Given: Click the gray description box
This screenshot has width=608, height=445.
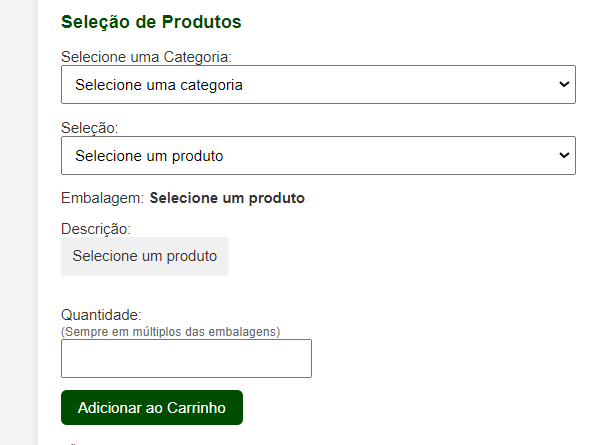Looking at the screenshot, I should (x=145, y=256).
